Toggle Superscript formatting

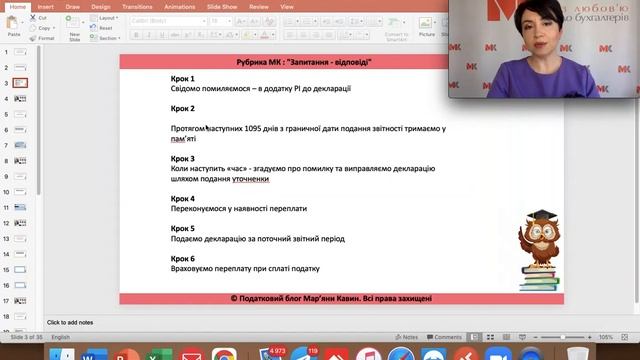tap(188, 36)
